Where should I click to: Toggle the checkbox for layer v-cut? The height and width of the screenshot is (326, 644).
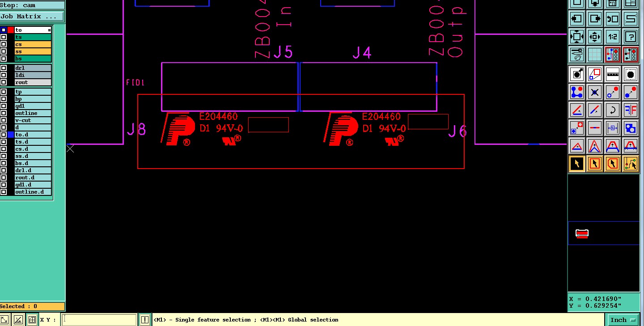tap(4, 120)
